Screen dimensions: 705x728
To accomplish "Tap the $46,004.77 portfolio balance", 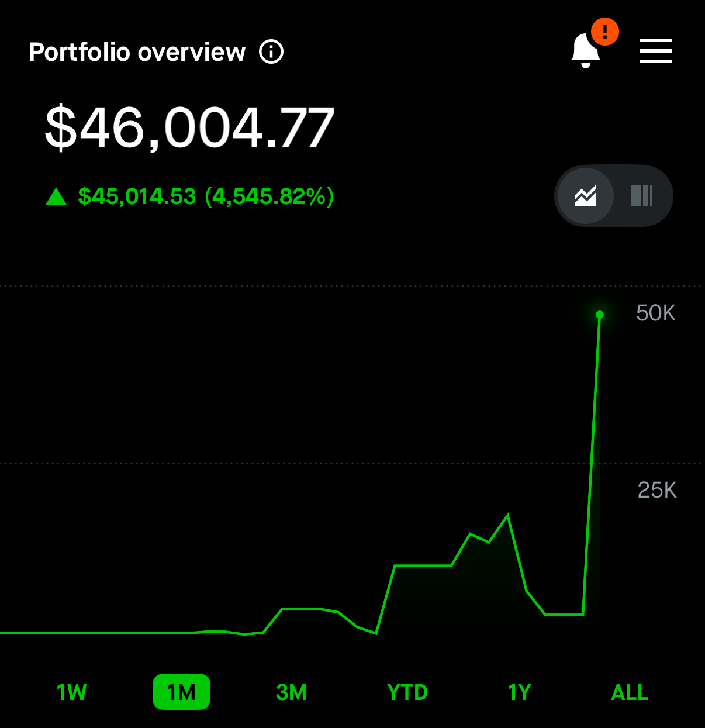I will (190, 127).
